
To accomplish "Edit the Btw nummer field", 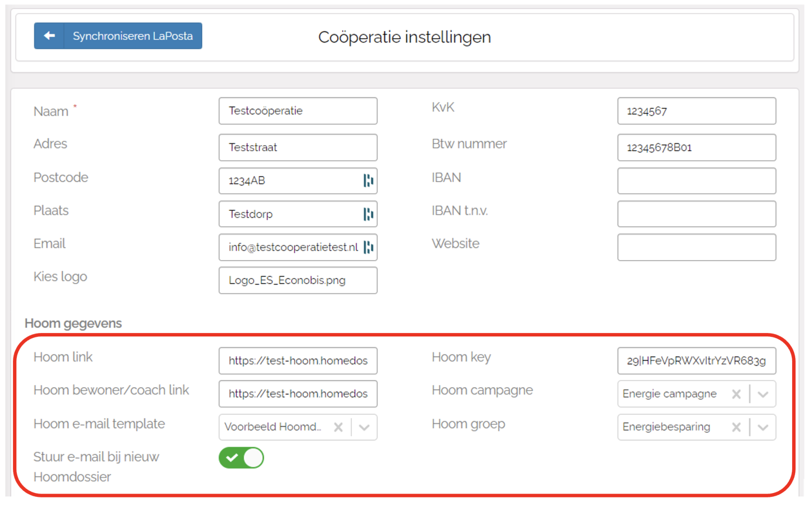I will point(696,147).
